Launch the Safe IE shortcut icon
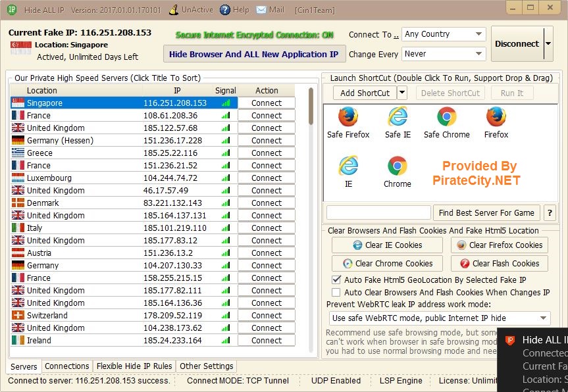Screen dimensions: 568x392 398,116
